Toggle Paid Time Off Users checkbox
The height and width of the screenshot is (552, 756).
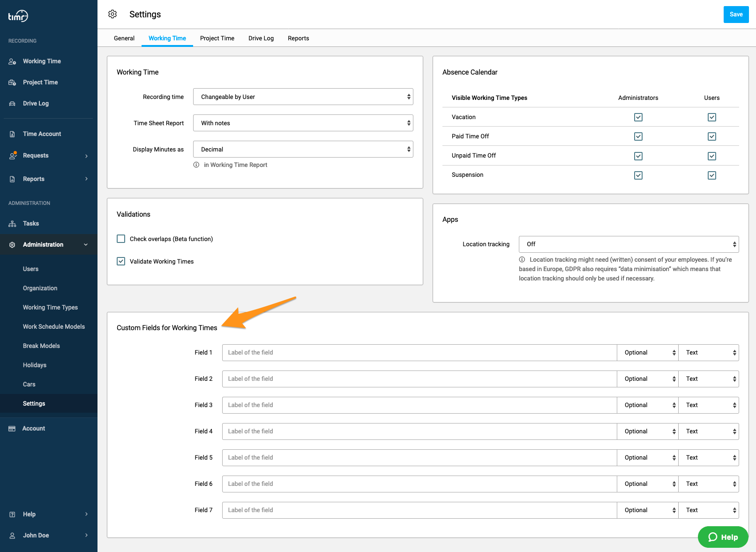pyautogui.click(x=712, y=136)
